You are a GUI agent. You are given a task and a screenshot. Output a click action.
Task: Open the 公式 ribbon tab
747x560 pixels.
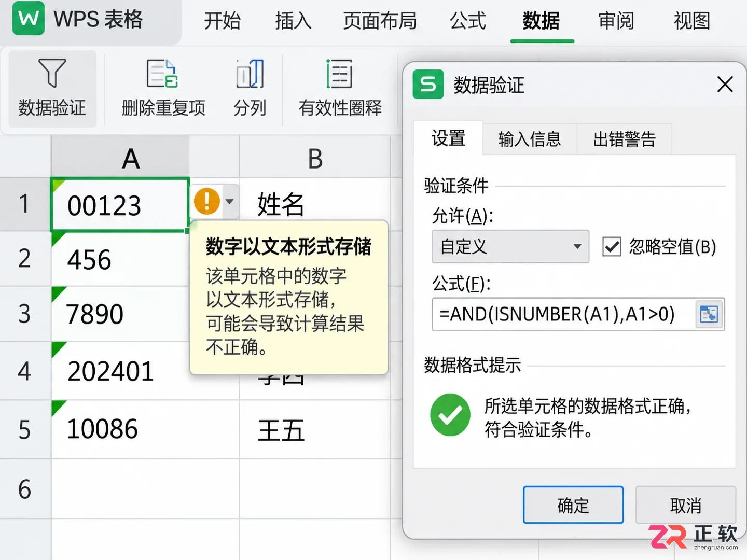[468, 21]
